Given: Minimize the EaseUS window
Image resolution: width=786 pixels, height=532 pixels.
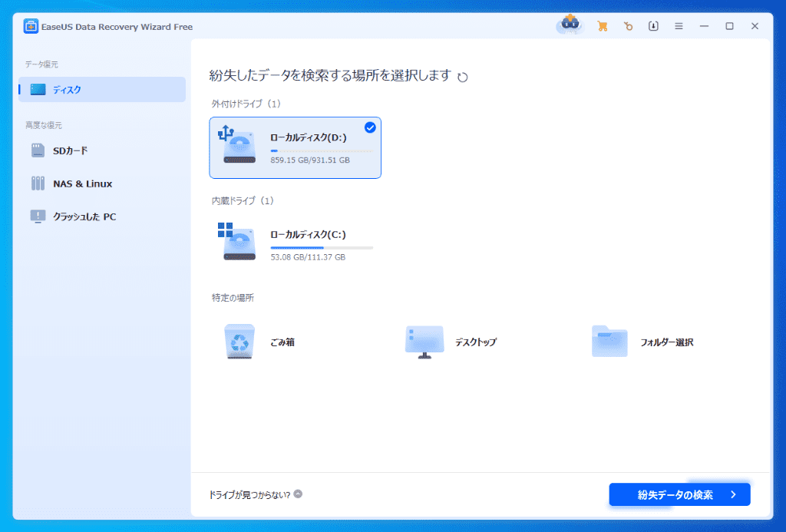Looking at the screenshot, I should click(x=705, y=26).
